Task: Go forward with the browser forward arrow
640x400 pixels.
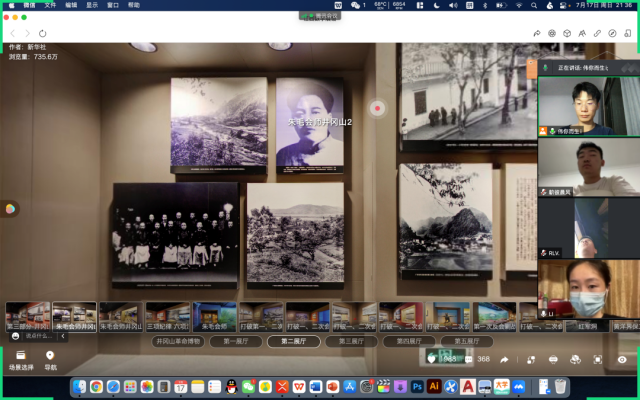Action: point(27,33)
